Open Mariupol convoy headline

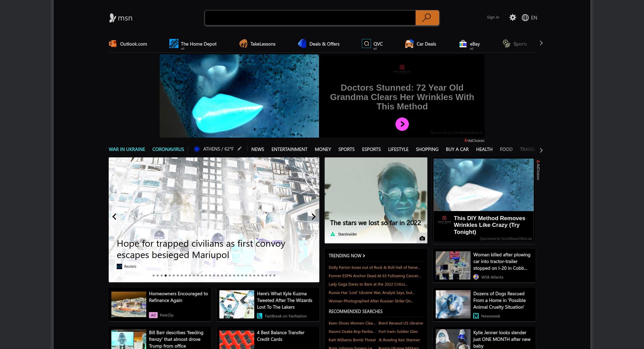[x=201, y=249]
